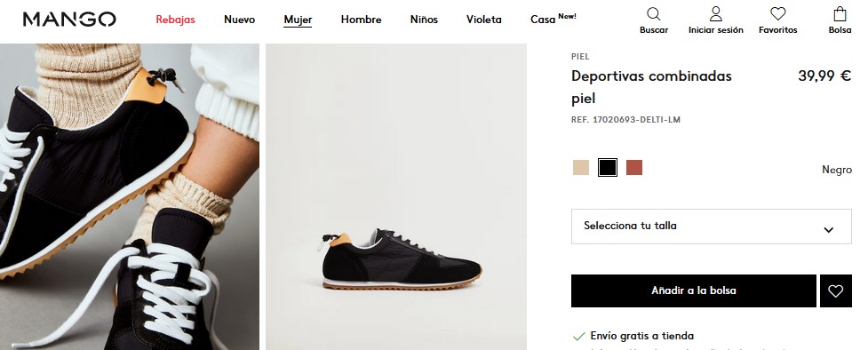868x350 pixels.
Task: Open the Rebajas menu
Action: coord(175,20)
